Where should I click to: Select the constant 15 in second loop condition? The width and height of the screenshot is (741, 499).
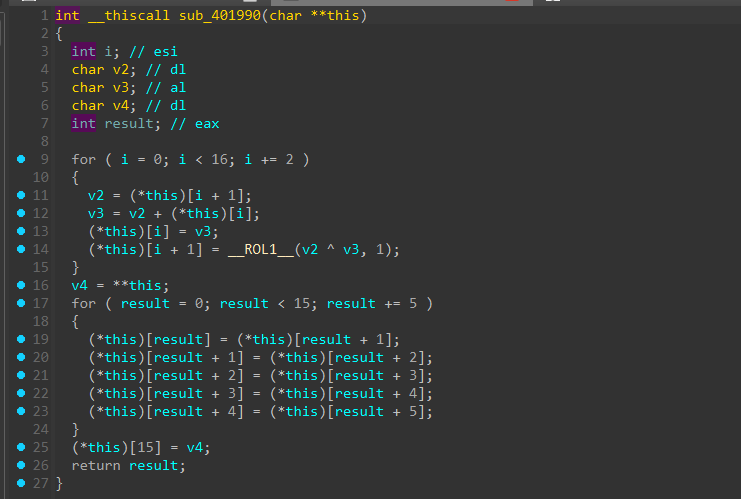pyautogui.click(x=302, y=303)
